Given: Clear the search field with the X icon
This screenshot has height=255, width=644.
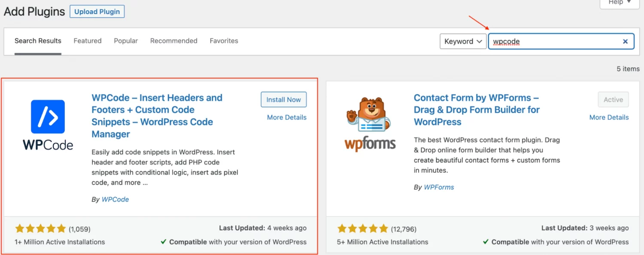Looking at the screenshot, I should tap(625, 42).
